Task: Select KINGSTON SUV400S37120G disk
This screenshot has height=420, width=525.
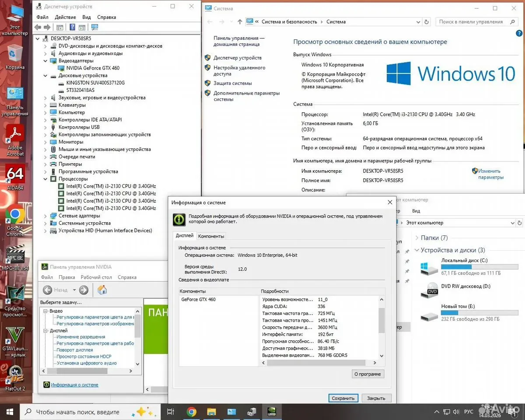Action: point(95,83)
